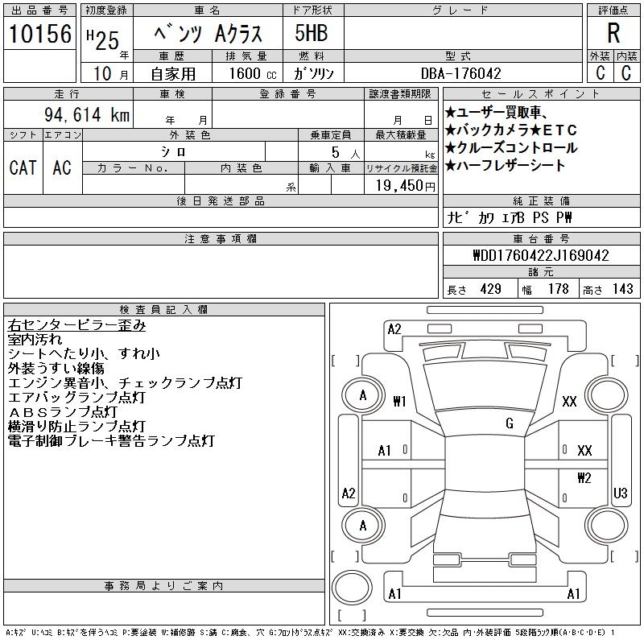The height and width of the screenshot is (644, 644).
Task: Click inspector note "室内汚れ"
Action: point(35,340)
